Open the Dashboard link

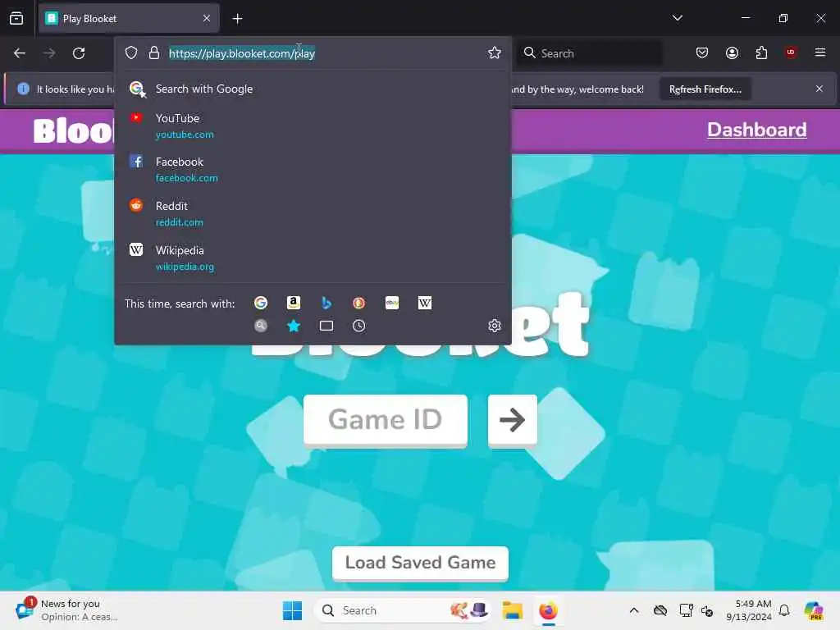pos(756,130)
